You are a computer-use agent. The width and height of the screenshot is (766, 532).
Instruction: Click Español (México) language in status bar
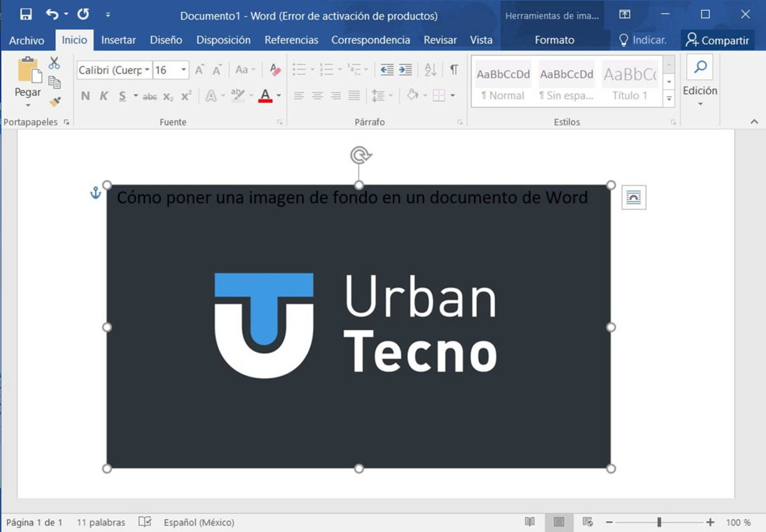point(199,522)
